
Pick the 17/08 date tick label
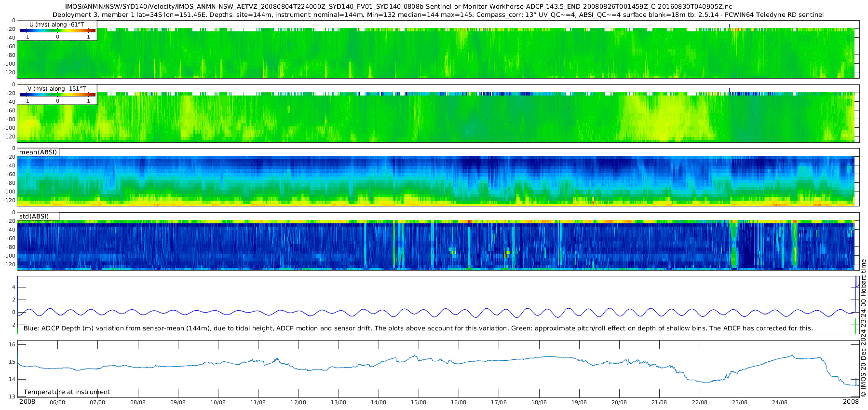click(x=499, y=402)
